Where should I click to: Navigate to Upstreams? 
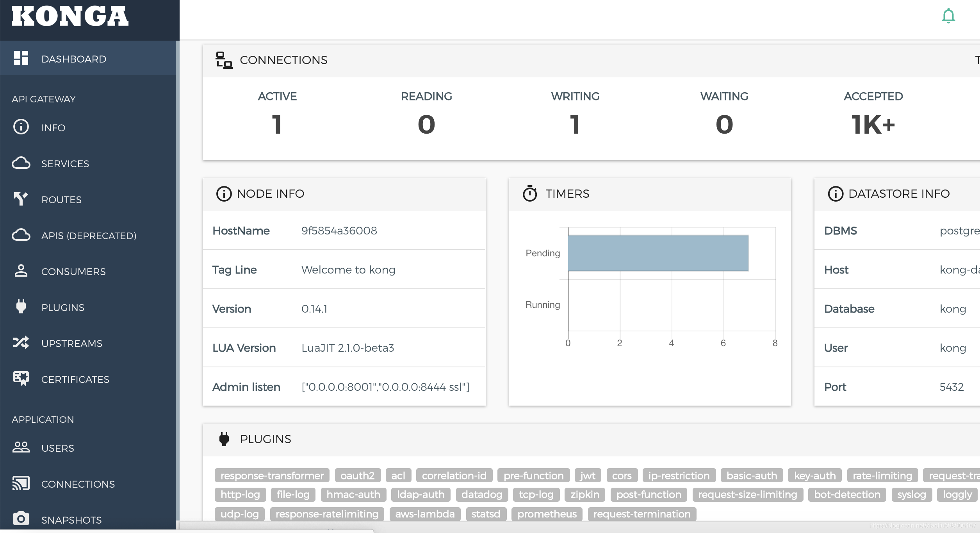point(88,343)
